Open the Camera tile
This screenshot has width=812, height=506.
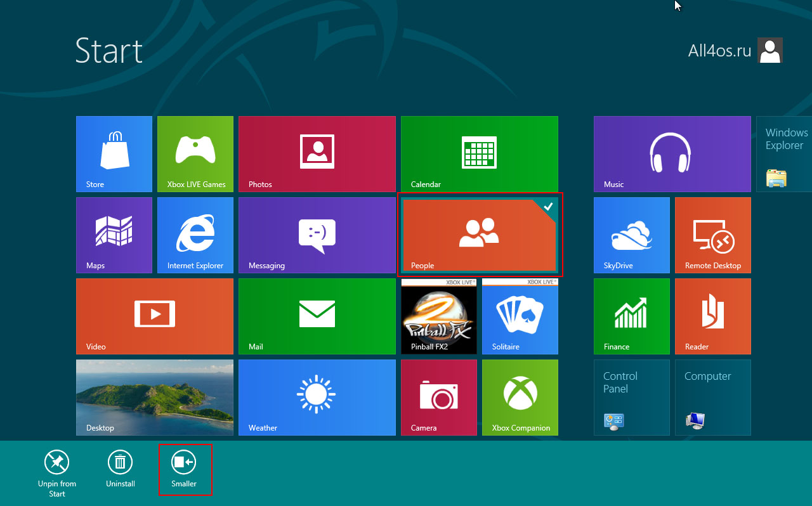point(439,398)
